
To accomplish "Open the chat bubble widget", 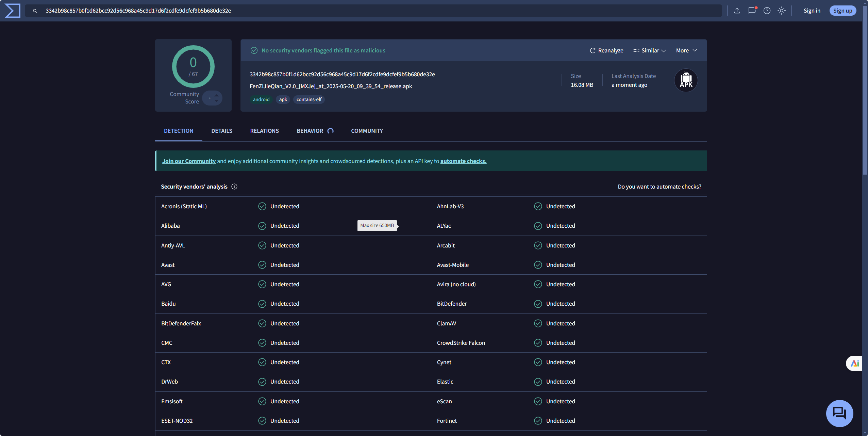I will click(839, 413).
